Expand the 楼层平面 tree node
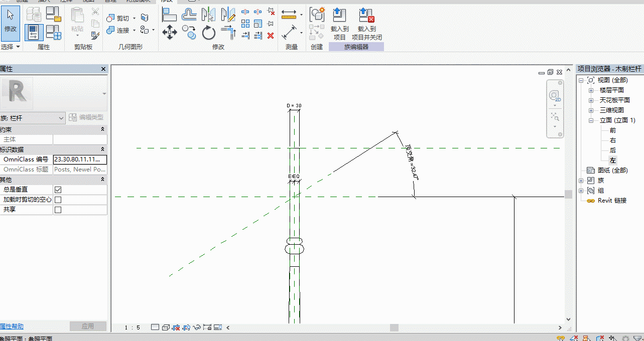This screenshot has width=644, height=341. coord(591,90)
